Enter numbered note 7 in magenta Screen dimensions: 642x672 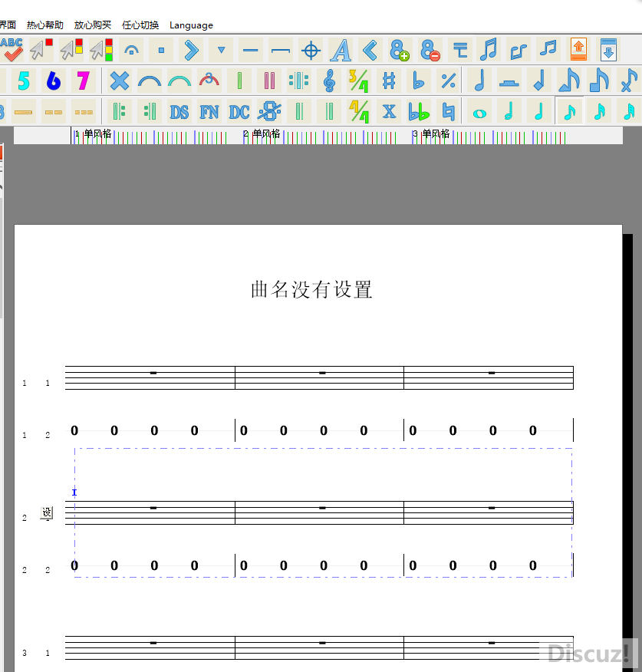[83, 81]
